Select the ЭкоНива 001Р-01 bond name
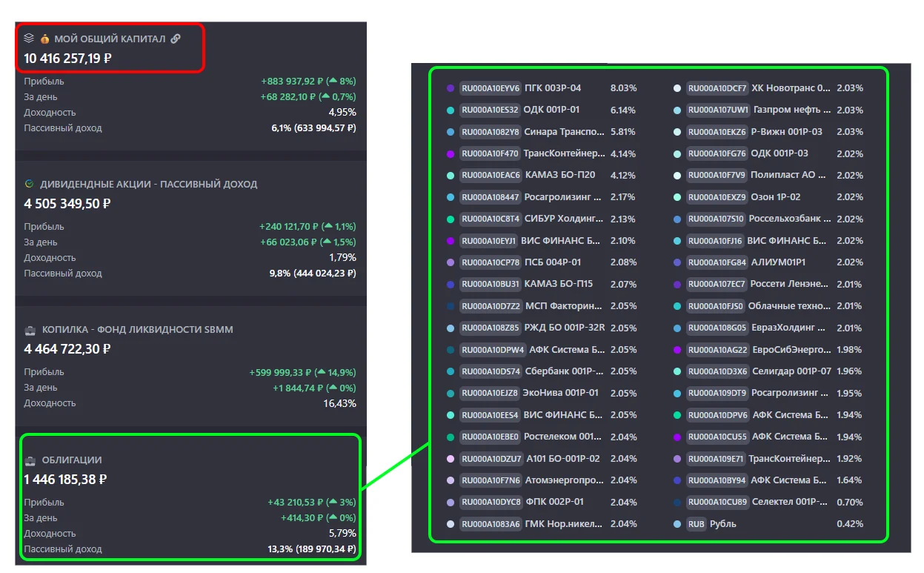 point(561,393)
